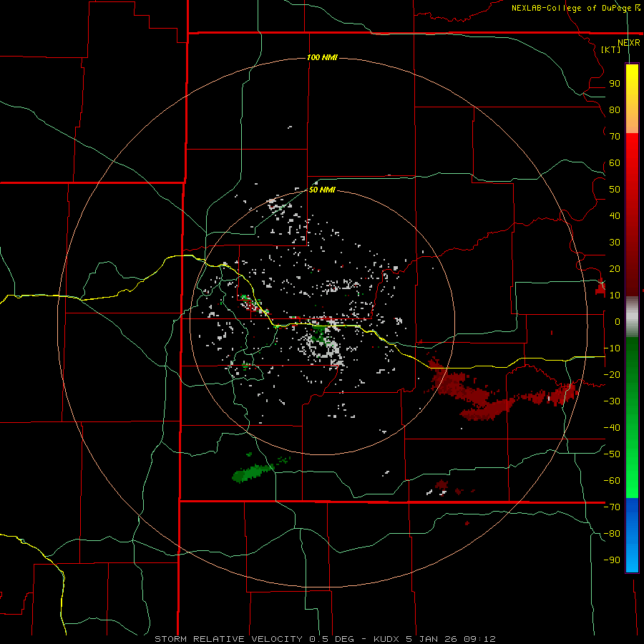The image size is (644, 644).
Task: Click the -80 knot scale label
Action: [612, 534]
